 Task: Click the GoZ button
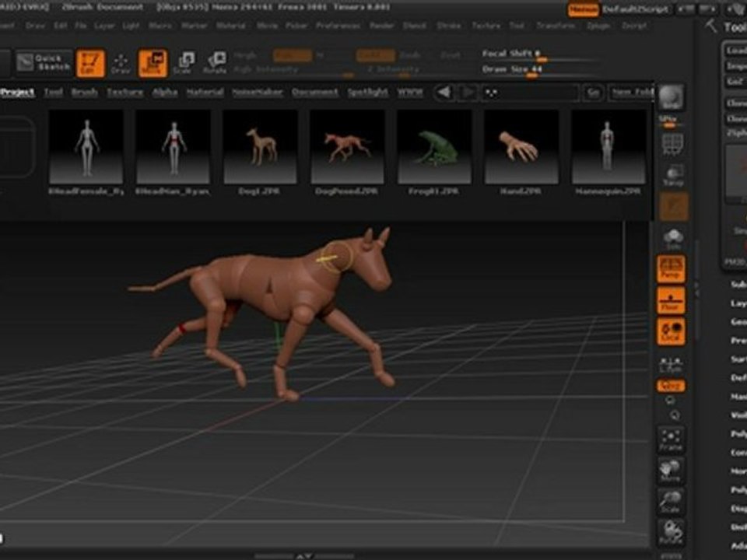point(735,82)
